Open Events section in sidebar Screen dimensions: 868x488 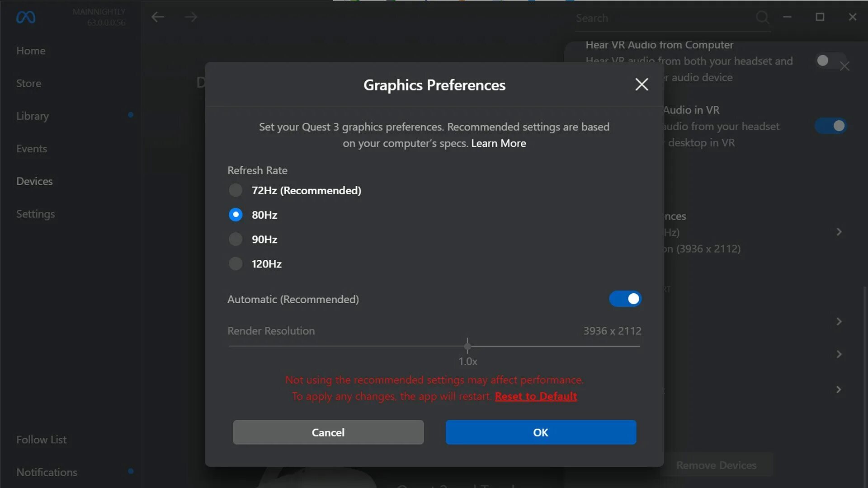[32, 148]
